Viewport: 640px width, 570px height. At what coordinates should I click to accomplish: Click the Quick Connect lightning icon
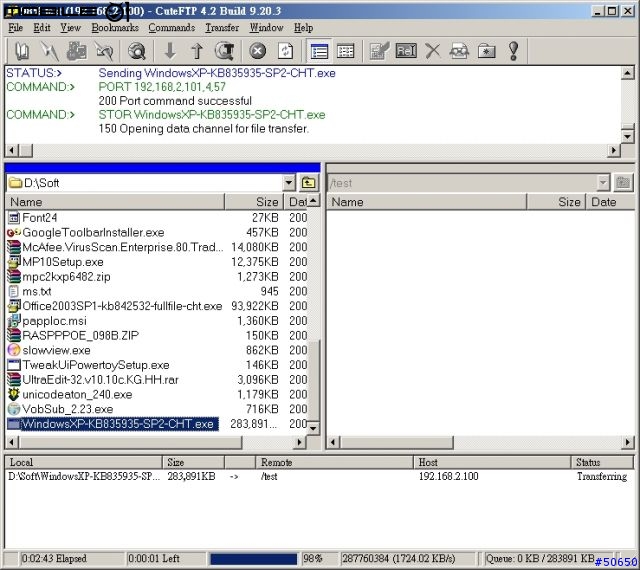(49, 51)
